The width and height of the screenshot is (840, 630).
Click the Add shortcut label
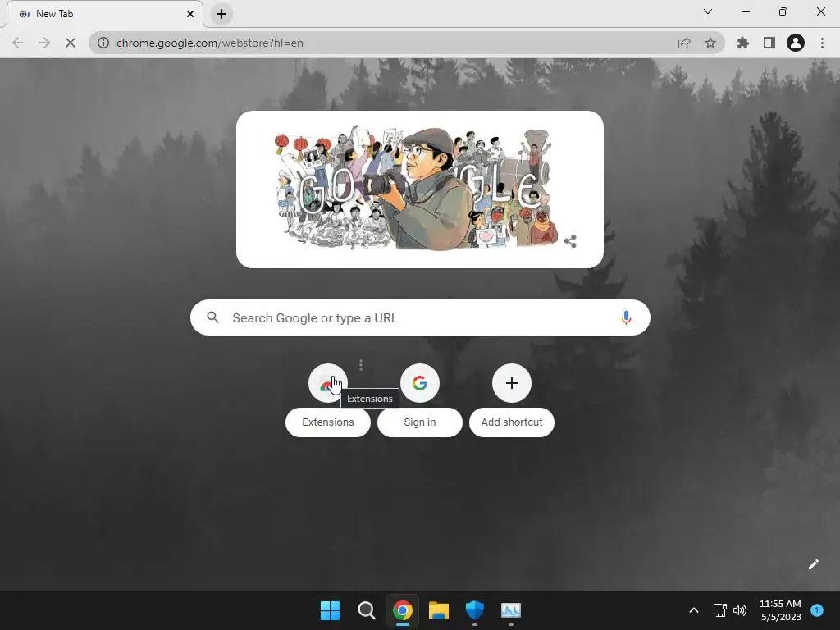click(x=512, y=422)
